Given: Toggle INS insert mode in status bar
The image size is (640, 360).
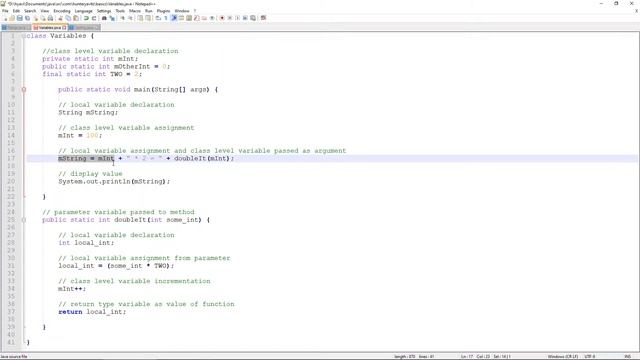Looking at the screenshot, I should pyautogui.click(x=627, y=357).
